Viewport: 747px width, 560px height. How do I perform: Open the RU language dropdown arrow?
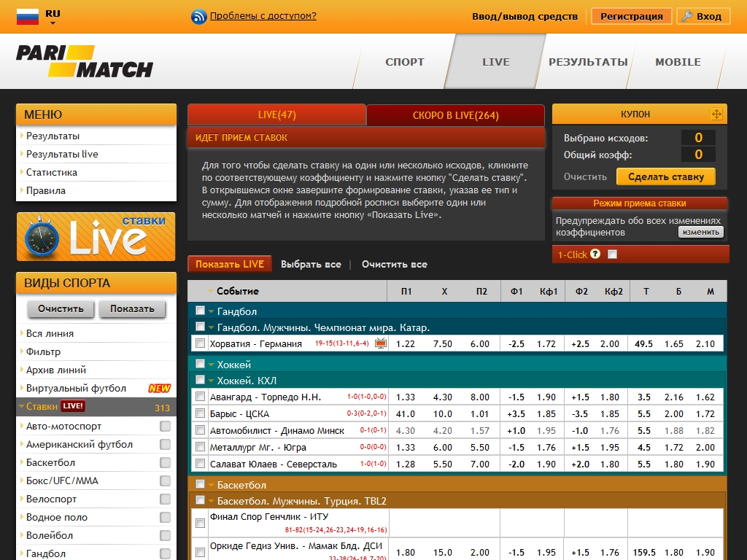click(x=53, y=23)
